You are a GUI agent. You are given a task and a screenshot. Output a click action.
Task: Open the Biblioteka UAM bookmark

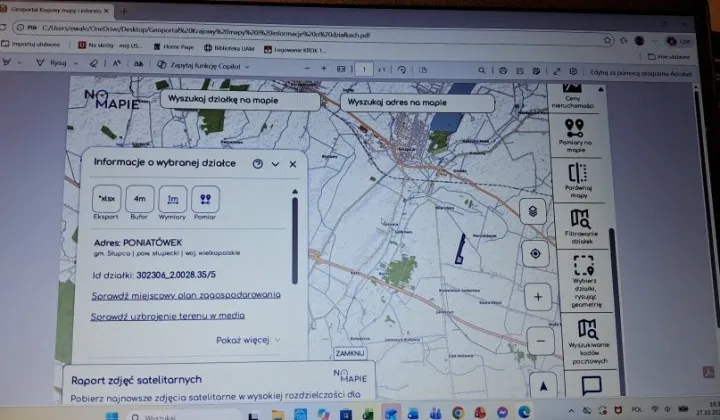click(x=229, y=48)
